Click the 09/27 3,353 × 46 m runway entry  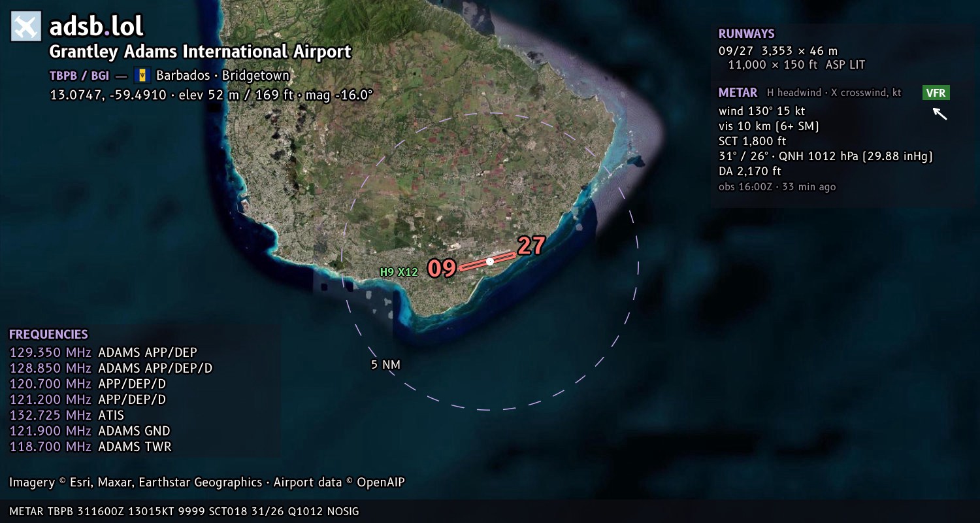pos(778,50)
